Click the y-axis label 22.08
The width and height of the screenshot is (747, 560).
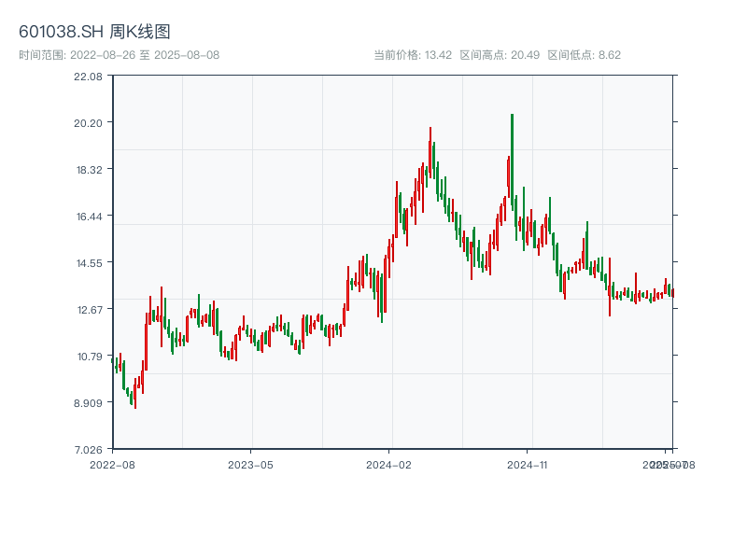88,77
